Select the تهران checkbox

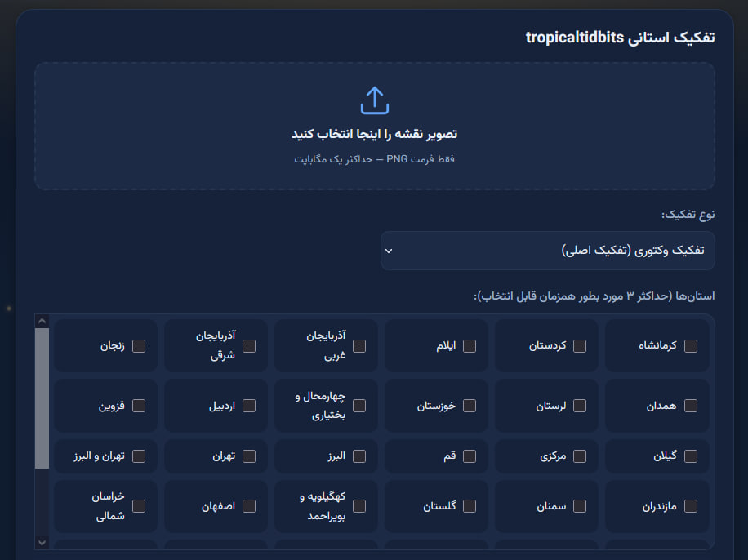point(249,456)
